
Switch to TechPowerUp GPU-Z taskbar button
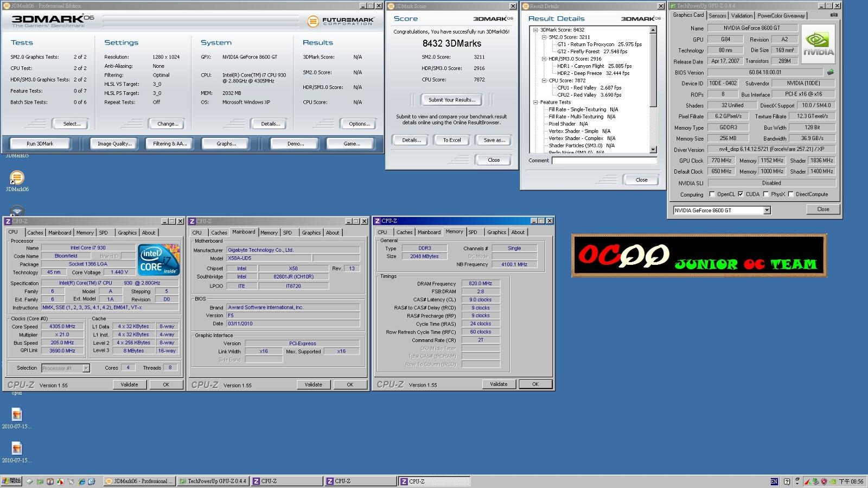(213, 481)
